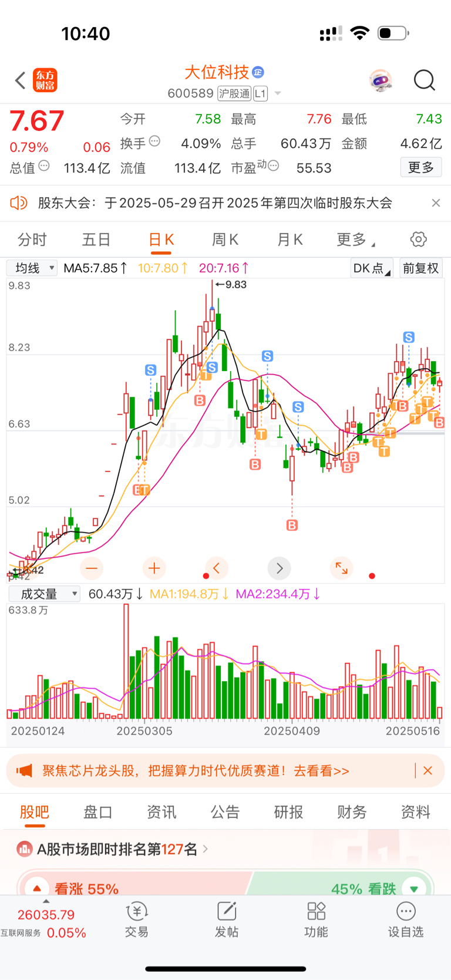The height and width of the screenshot is (980, 451).
Task: Select the 资料 tab
Action: coord(415,812)
